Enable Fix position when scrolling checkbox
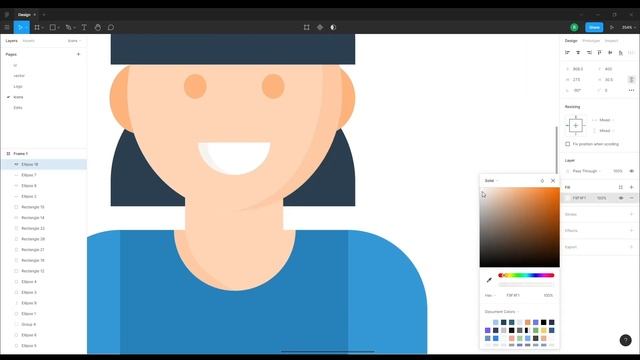Viewport: 640px width, 360px height. point(567,144)
